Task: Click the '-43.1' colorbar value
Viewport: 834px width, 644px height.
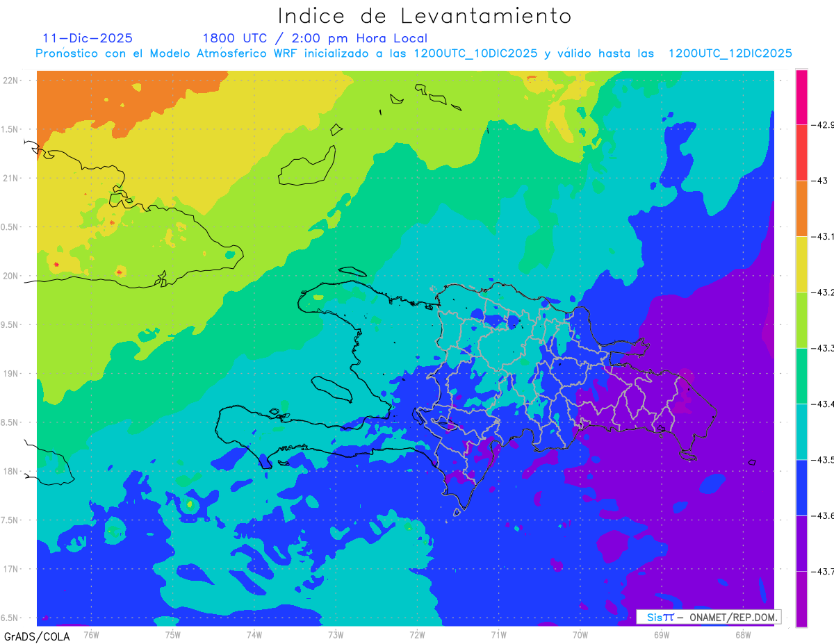Action: (x=822, y=237)
